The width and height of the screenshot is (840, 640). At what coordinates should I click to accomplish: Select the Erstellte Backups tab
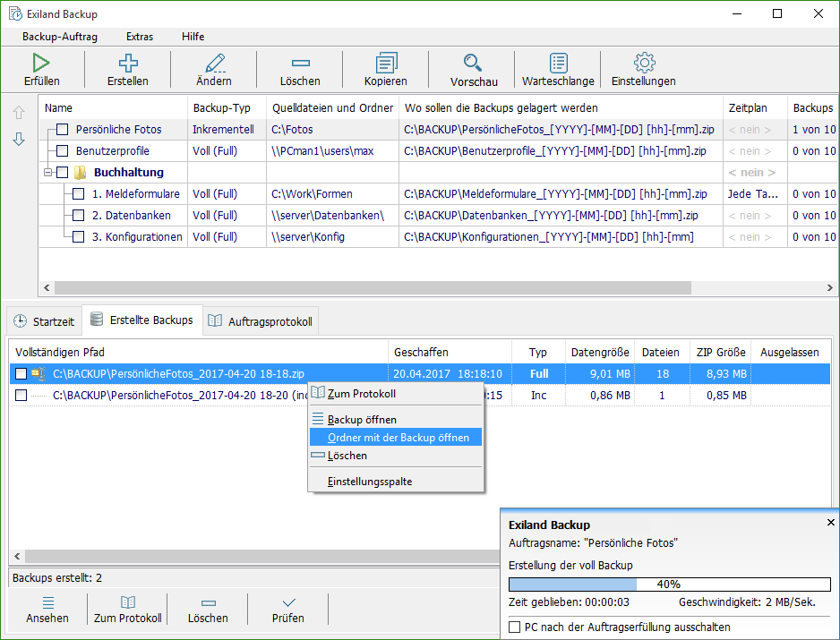tap(142, 320)
